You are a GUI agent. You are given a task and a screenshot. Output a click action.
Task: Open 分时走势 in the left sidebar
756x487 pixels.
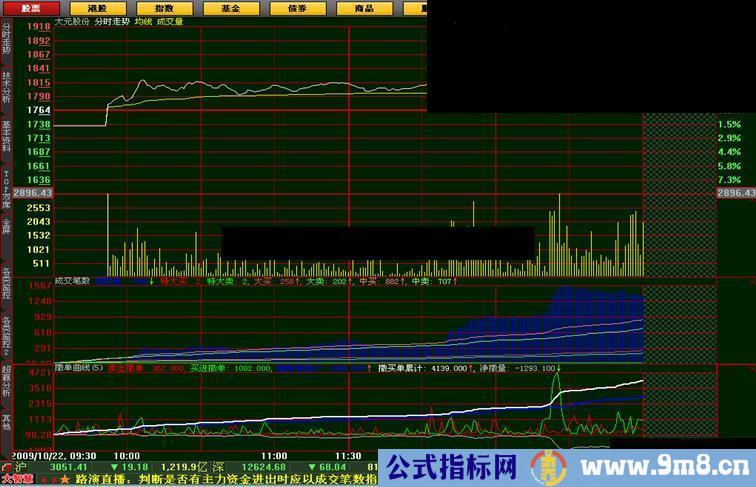(x=6, y=41)
